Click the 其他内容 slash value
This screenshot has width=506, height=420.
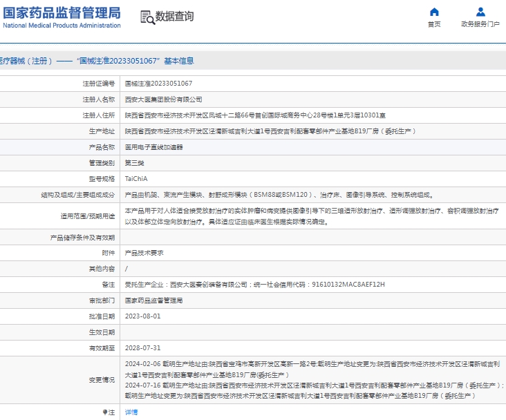click(126, 269)
